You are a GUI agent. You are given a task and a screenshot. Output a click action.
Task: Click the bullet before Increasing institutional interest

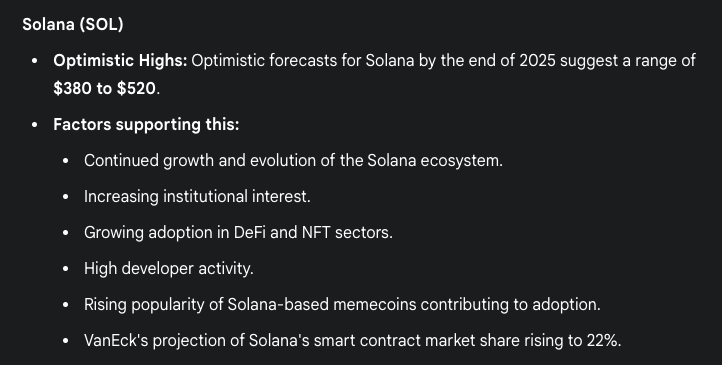click(65, 197)
